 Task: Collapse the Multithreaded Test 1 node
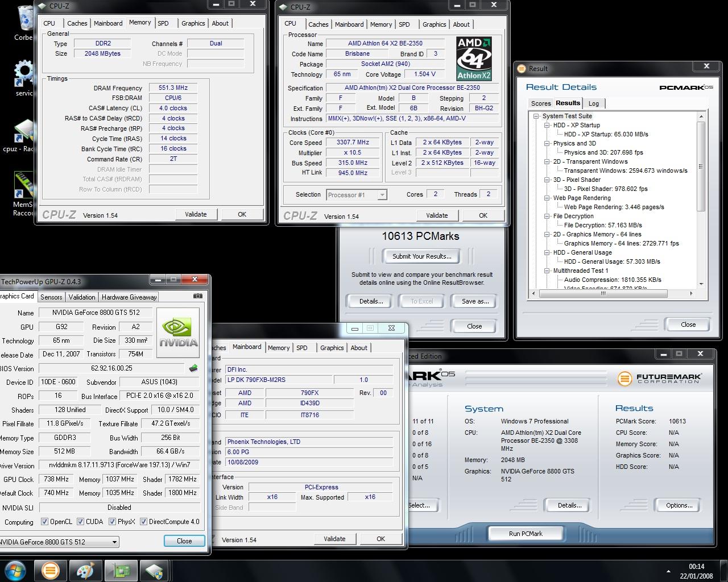click(x=547, y=271)
